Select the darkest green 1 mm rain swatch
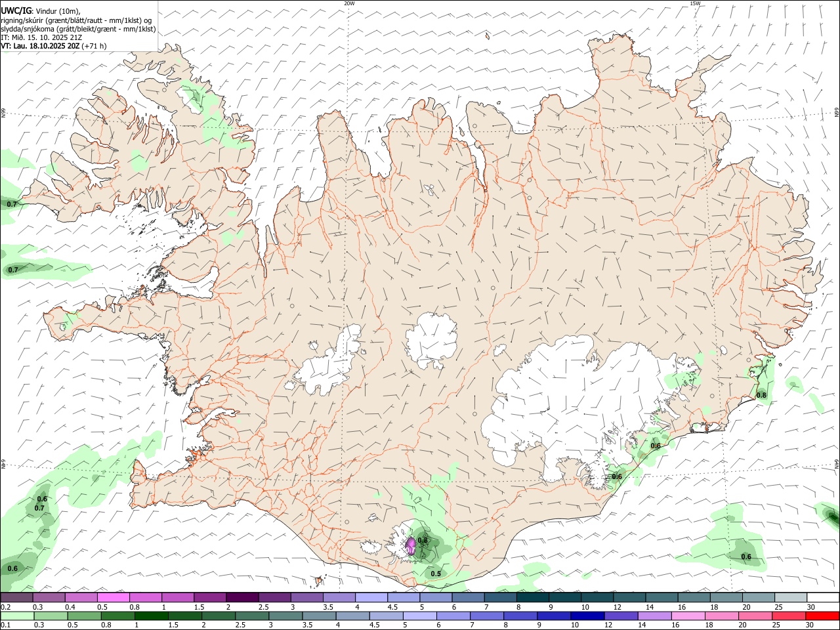The image size is (840, 630). pos(152,616)
